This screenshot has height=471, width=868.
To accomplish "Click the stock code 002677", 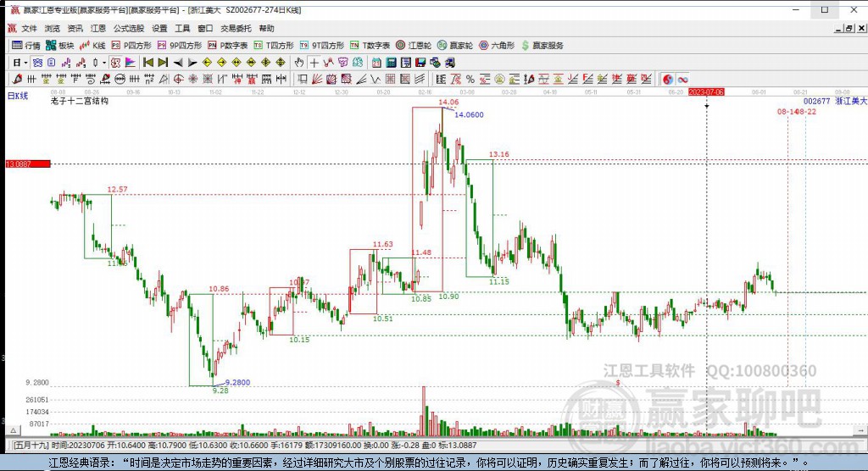I will (816, 102).
